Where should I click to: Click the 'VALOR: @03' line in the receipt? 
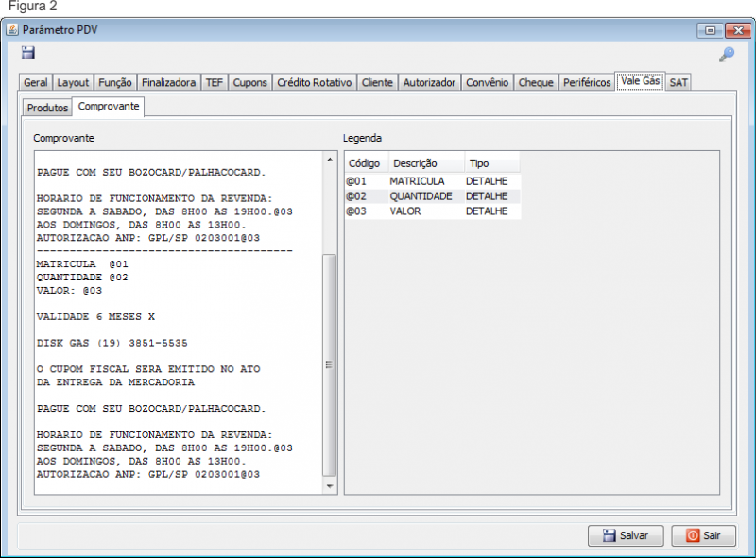click(69, 291)
